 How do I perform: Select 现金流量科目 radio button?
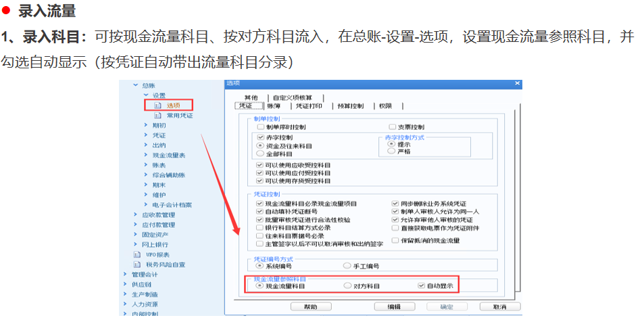[259, 285]
